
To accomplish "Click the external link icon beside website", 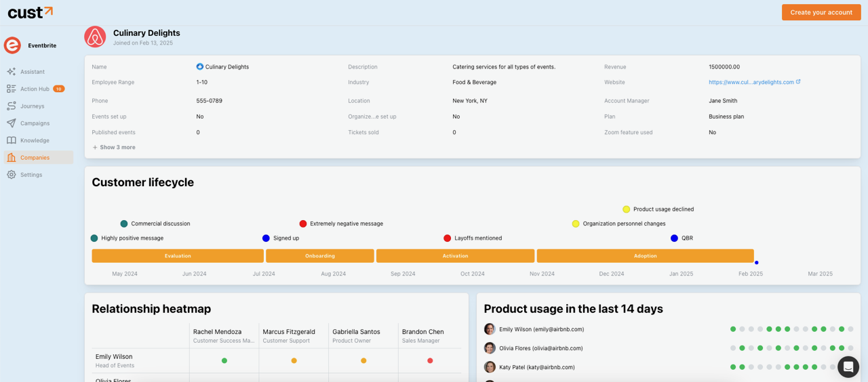I will coord(798,82).
